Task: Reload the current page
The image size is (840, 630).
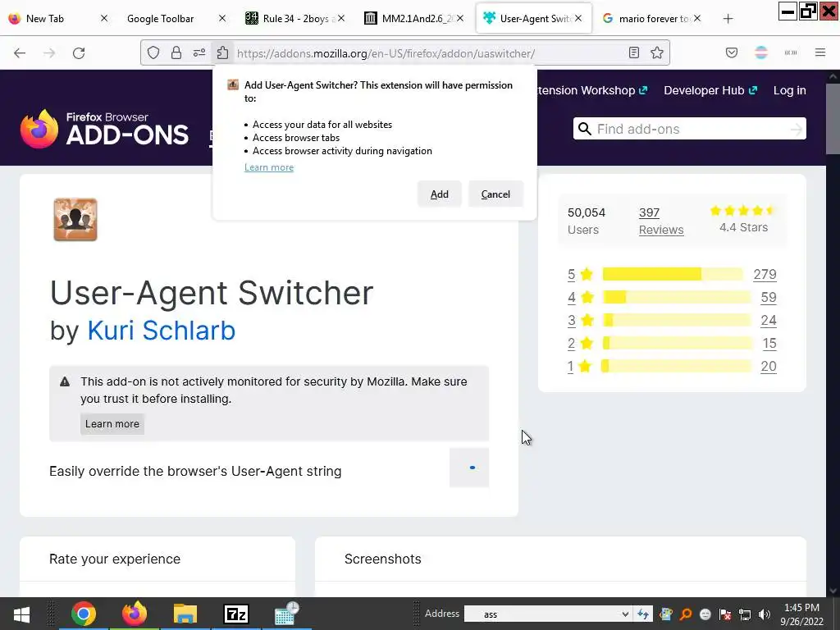Action: [79, 52]
